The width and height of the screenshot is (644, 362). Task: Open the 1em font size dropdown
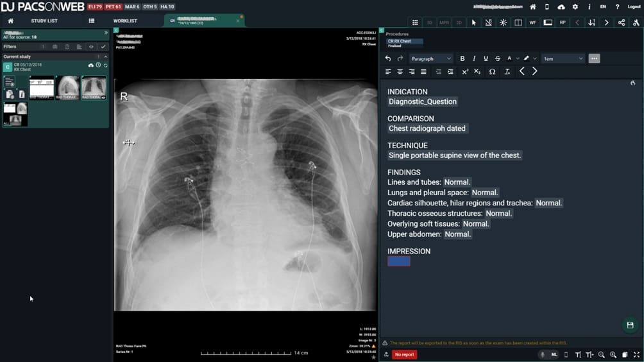pyautogui.click(x=563, y=59)
